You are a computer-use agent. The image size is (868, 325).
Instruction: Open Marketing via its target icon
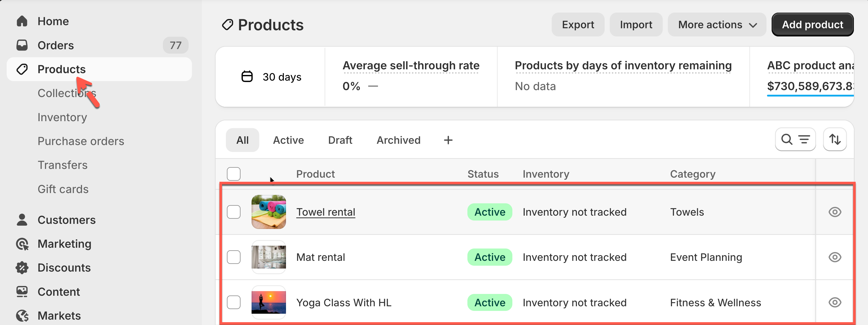22,244
